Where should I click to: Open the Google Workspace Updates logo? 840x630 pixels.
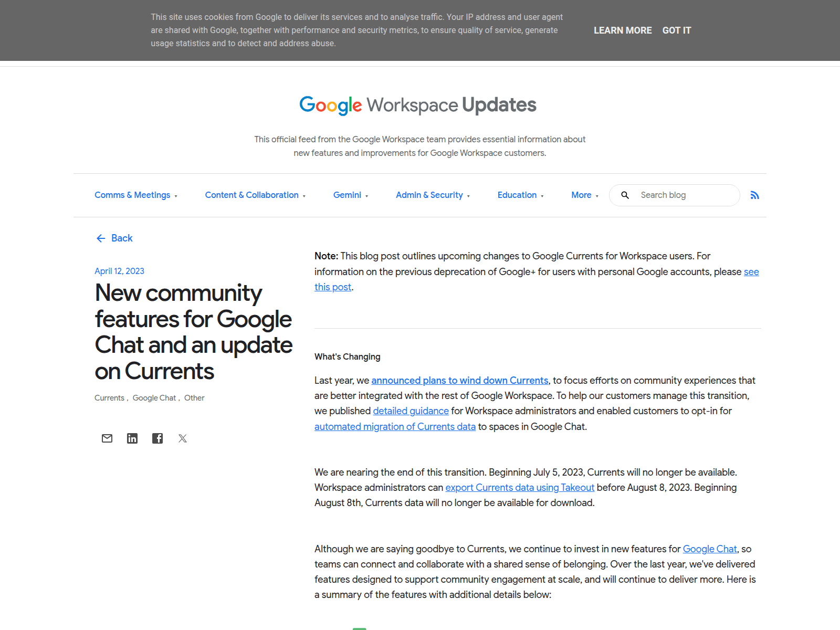click(x=418, y=105)
